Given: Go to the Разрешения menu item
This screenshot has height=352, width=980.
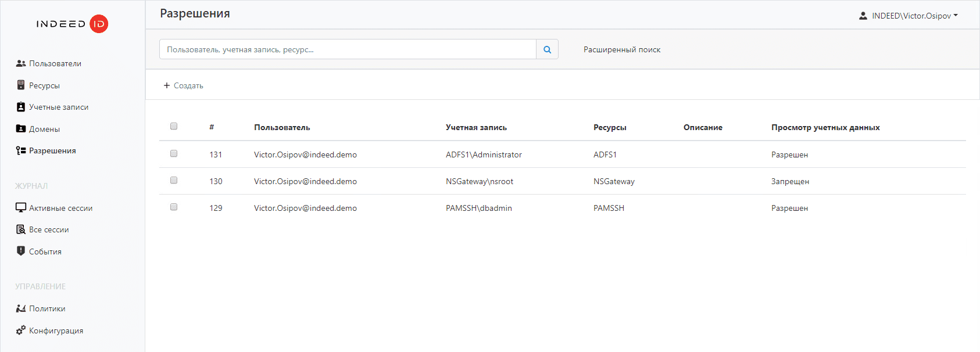Looking at the screenshot, I should 52,150.
